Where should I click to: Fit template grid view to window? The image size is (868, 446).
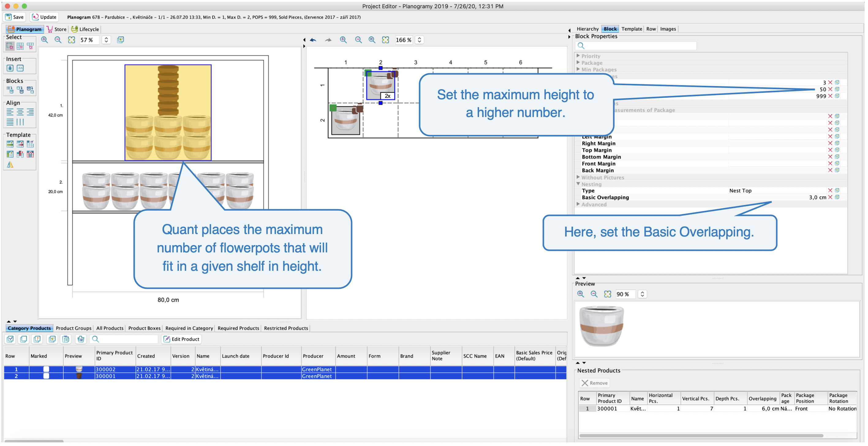tap(386, 40)
